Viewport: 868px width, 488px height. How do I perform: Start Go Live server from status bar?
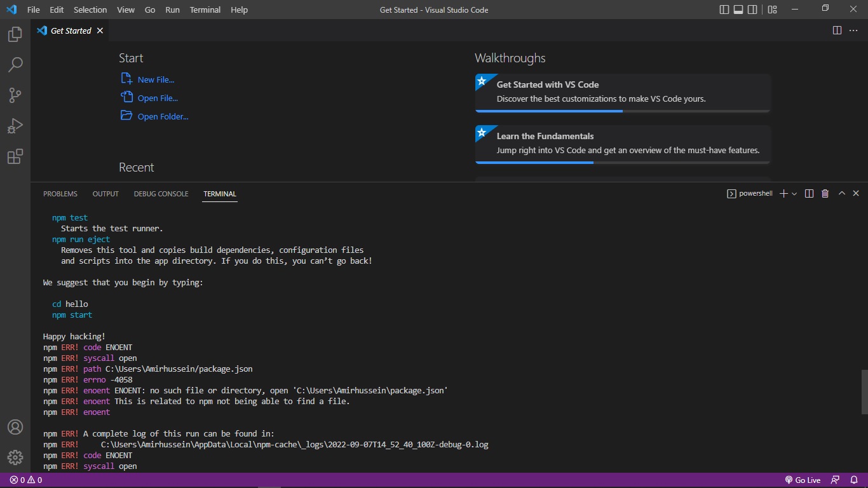tap(803, 480)
